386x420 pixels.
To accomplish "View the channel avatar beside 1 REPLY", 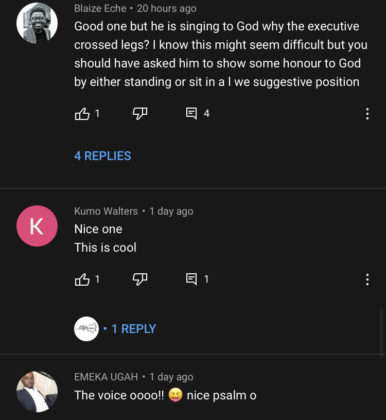I will point(86,329).
